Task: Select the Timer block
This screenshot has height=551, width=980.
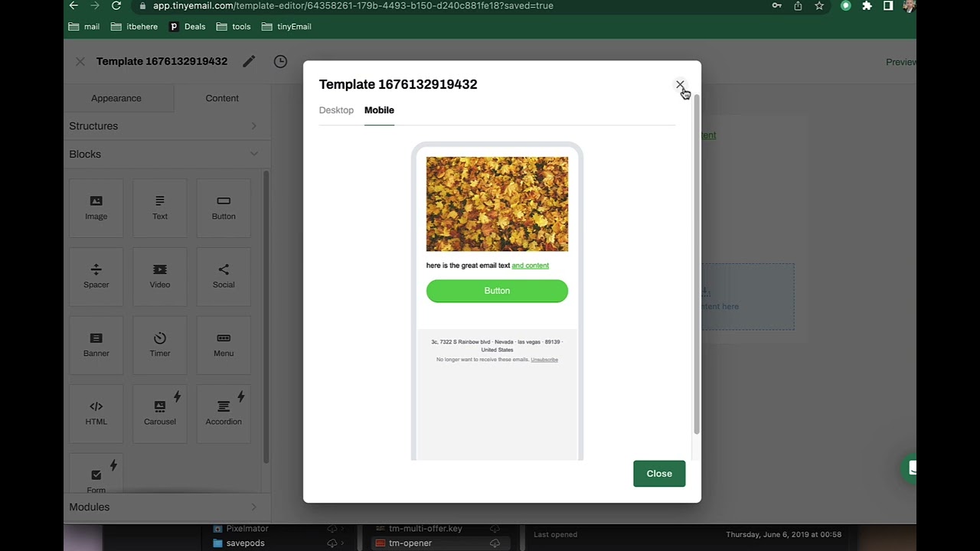Action: tap(160, 345)
